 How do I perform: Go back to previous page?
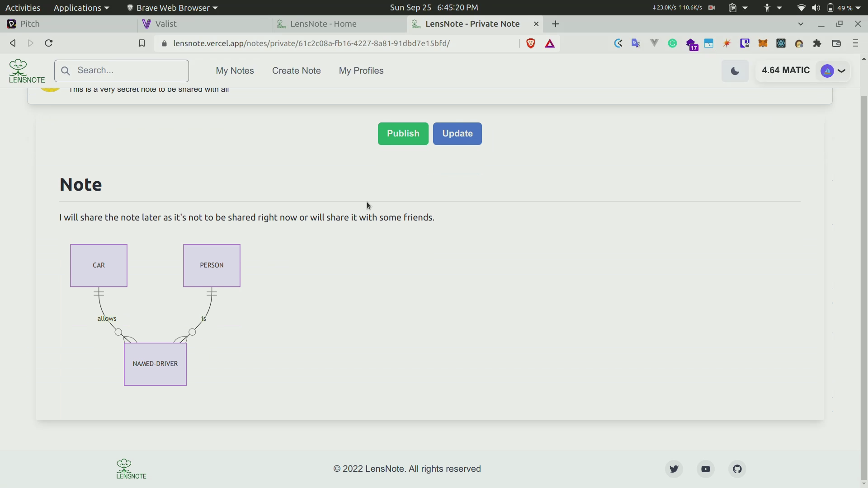tap(13, 43)
